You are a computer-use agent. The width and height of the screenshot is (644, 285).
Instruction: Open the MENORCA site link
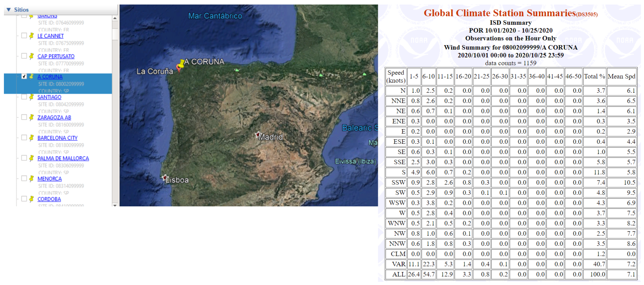click(x=49, y=179)
